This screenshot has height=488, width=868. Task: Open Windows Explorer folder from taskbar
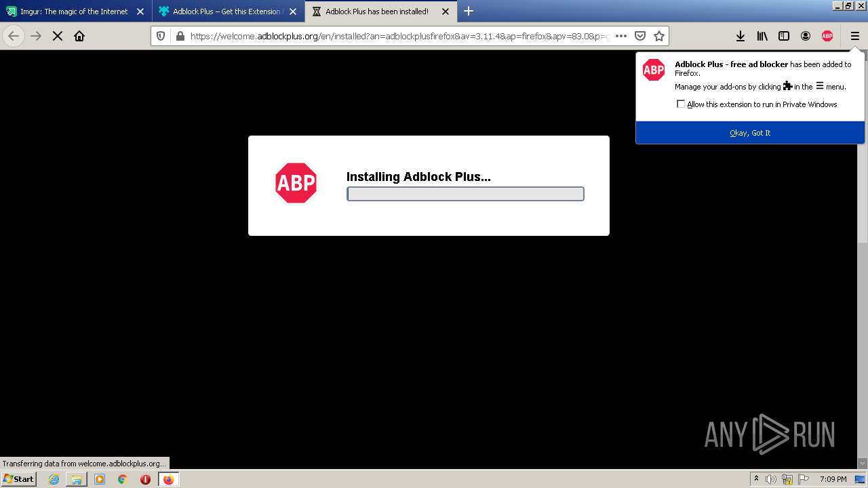coord(77,479)
